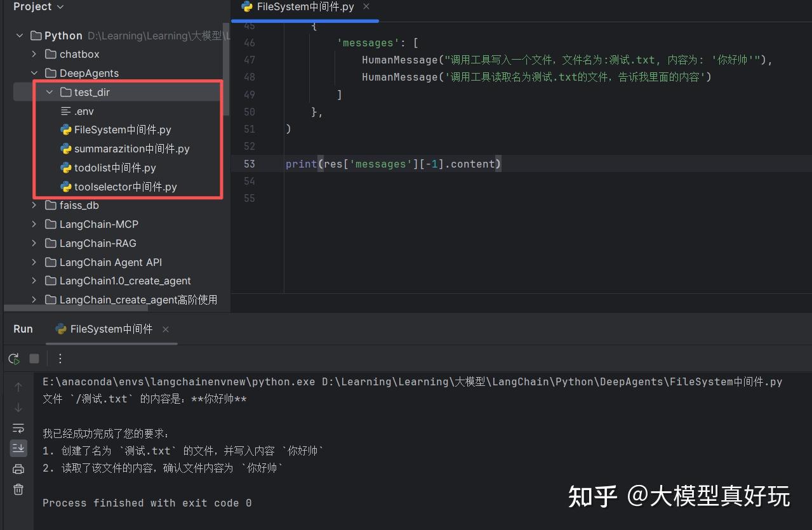The width and height of the screenshot is (812, 530).
Task: Close the FileSystem中间件 run tab
Action: (x=166, y=329)
